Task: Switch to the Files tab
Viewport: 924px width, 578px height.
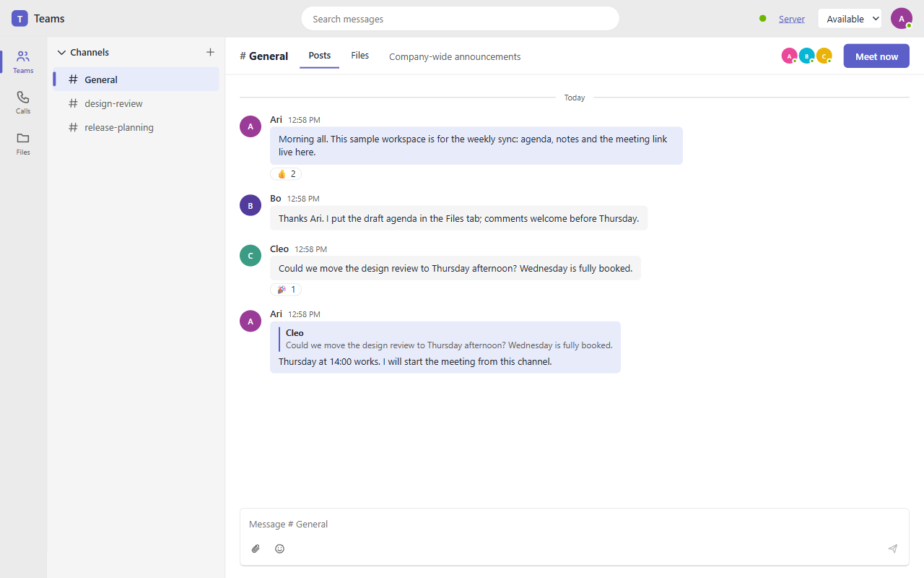Action: [360, 56]
